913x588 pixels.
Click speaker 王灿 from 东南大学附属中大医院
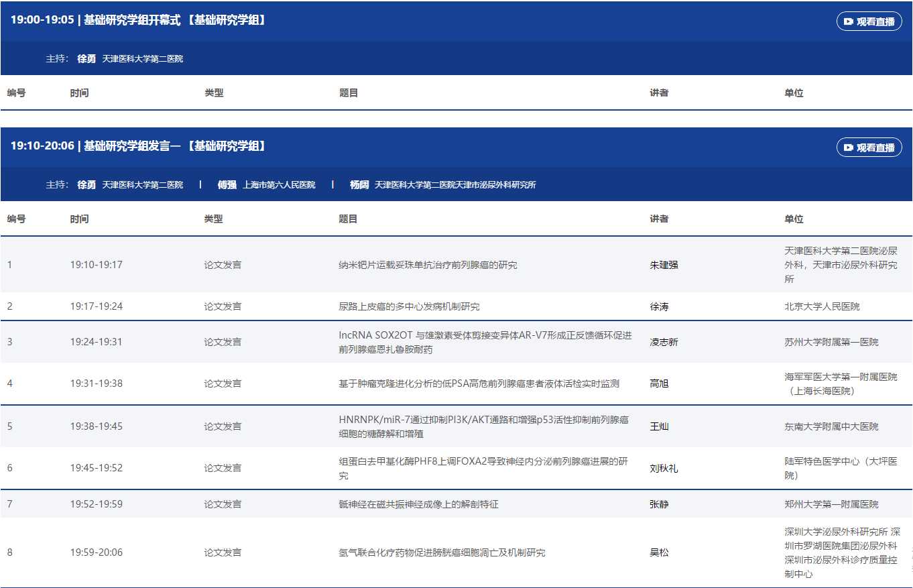[659, 426]
